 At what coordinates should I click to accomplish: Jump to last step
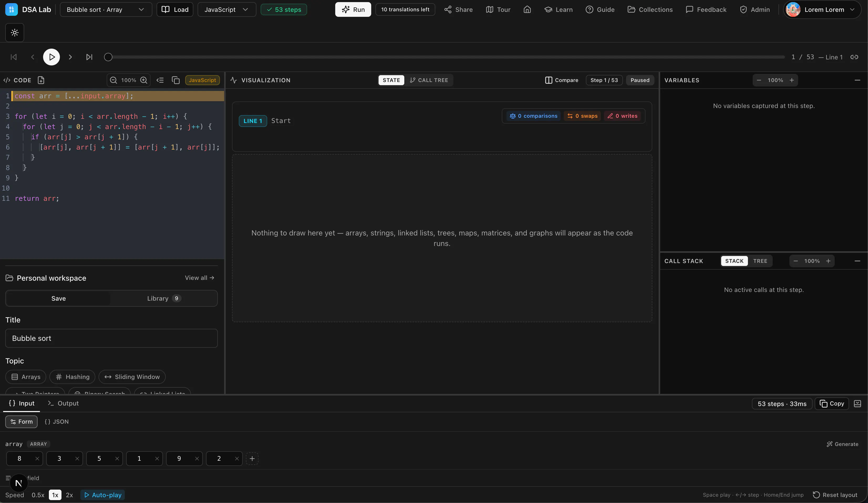click(x=89, y=57)
